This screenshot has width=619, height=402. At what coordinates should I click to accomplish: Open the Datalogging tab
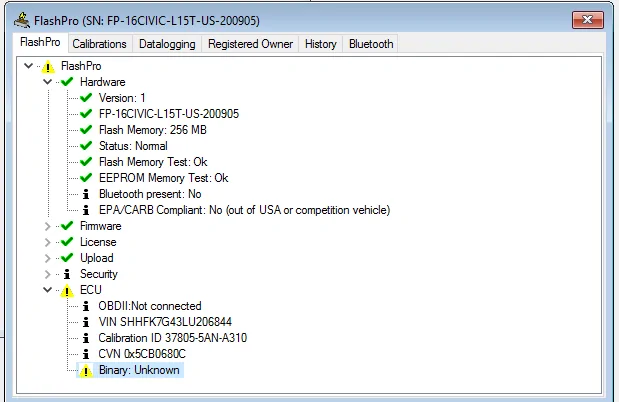(x=167, y=44)
